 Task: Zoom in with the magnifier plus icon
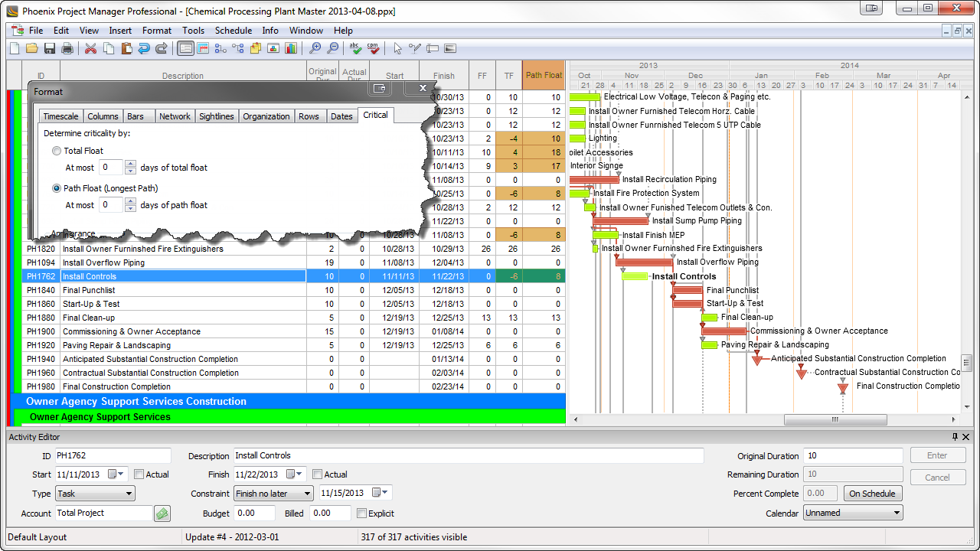pyautogui.click(x=315, y=48)
